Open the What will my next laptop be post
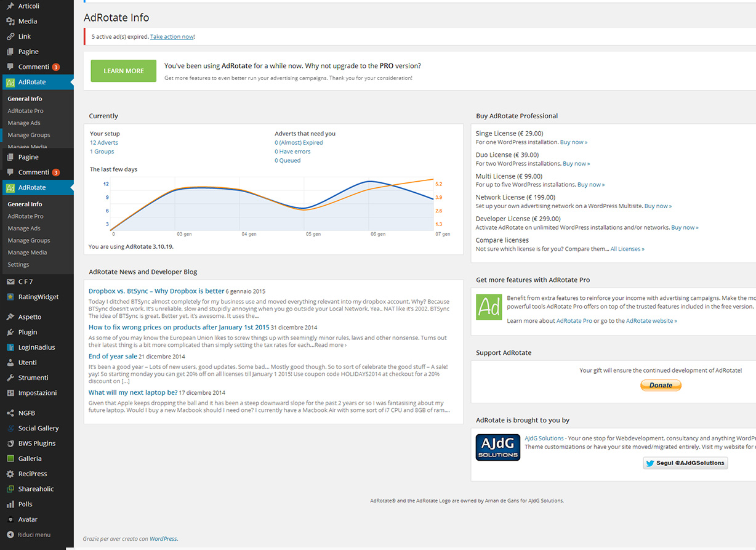 tap(133, 392)
